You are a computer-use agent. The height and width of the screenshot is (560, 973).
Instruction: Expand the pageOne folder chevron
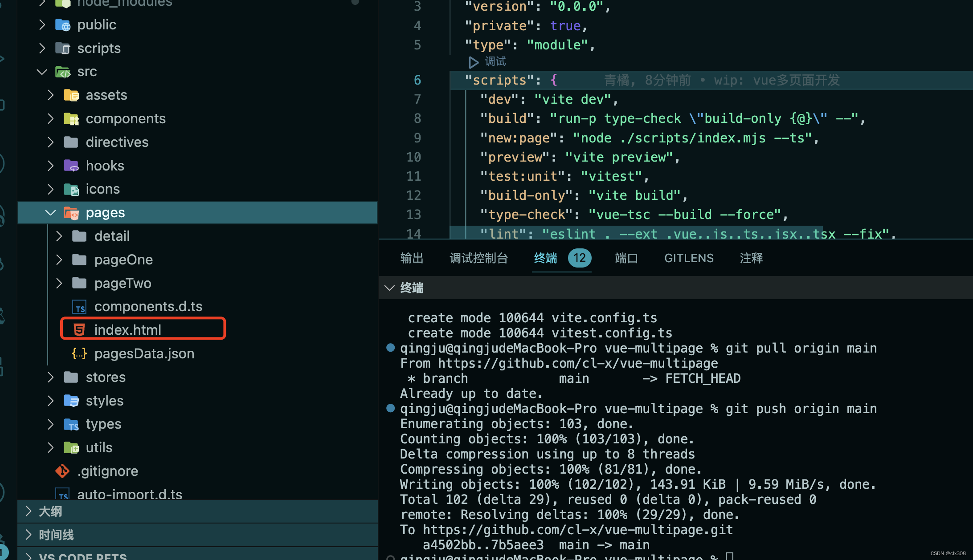[59, 260]
